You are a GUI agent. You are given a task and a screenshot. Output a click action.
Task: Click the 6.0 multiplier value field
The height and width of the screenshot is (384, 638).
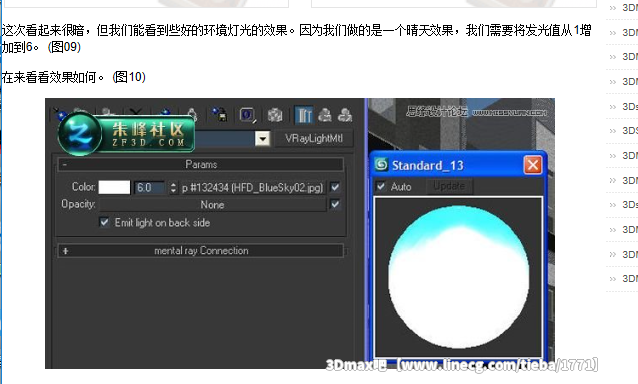149,188
